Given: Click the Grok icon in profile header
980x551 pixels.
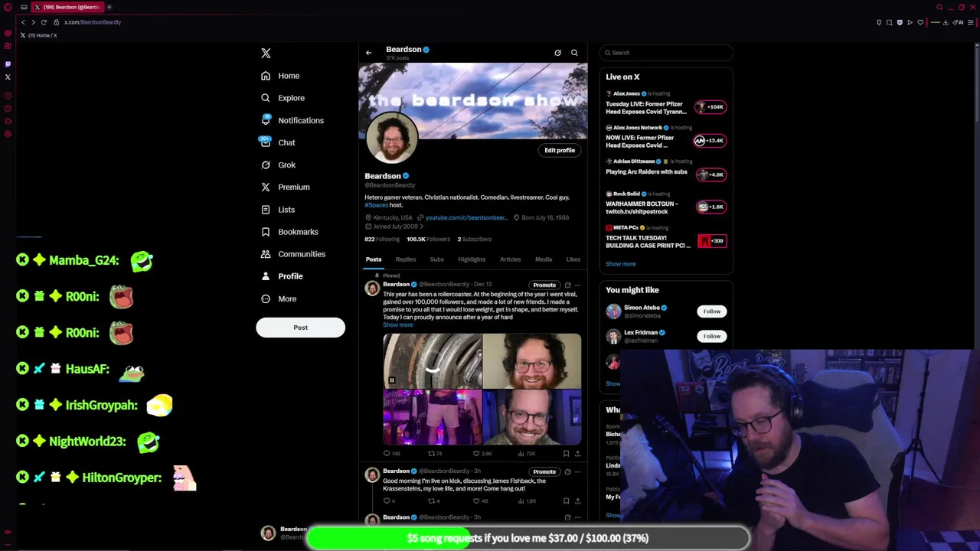Looking at the screenshot, I should coord(557,53).
